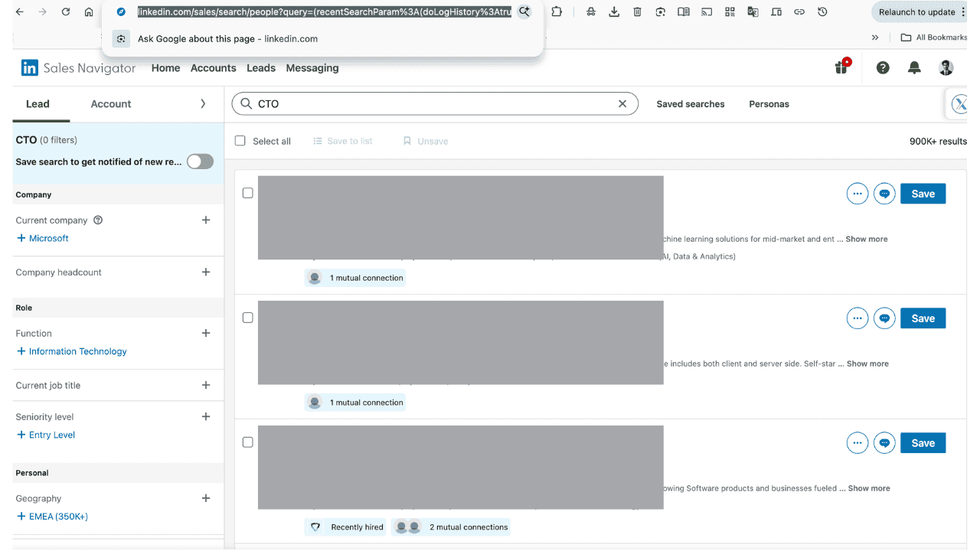The height and width of the screenshot is (551, 980).
Task: Open browser Downloads icon
Action: point(614,11)
